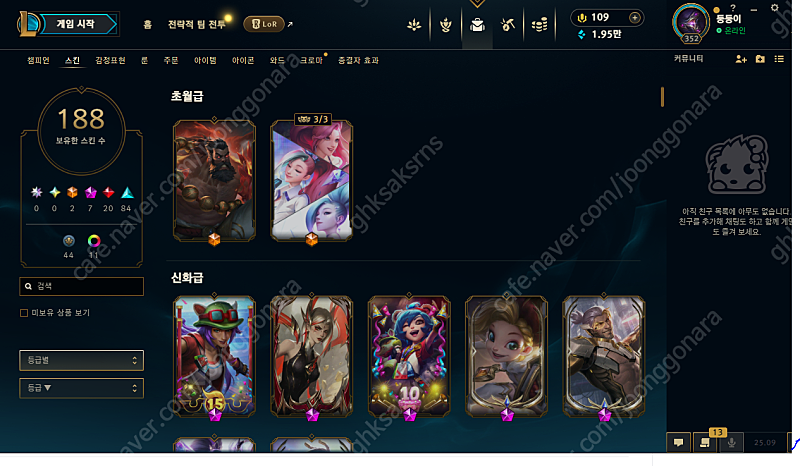Click the add folder icon in the friends panel
Image resolution: width=800 pixels, height=466 pixels.
(760, 59)
